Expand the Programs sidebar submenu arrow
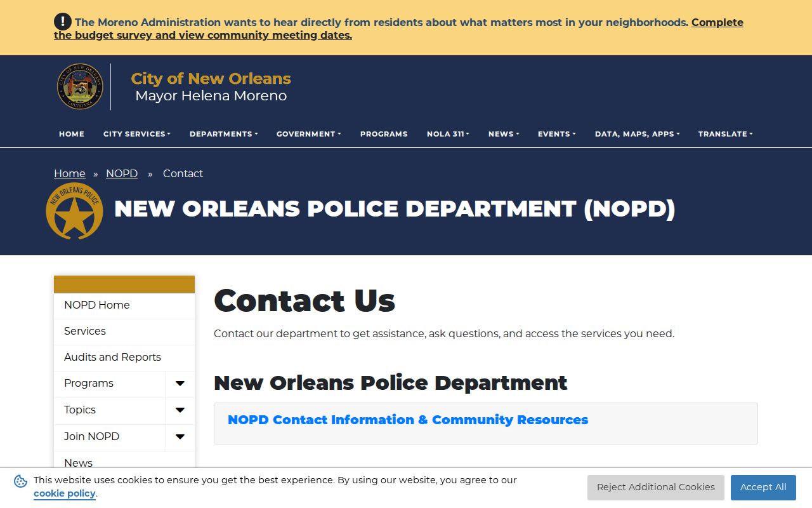 coord(180,384)
